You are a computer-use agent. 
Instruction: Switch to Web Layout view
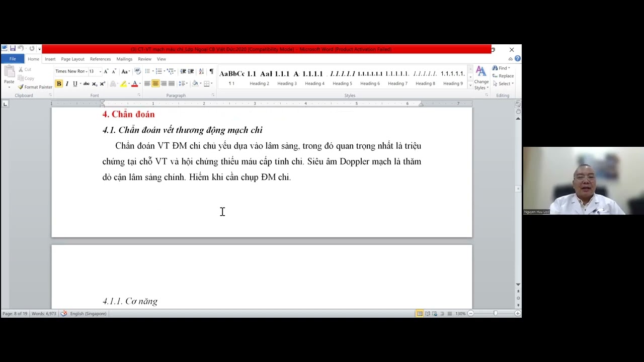(x=435, y=314)
